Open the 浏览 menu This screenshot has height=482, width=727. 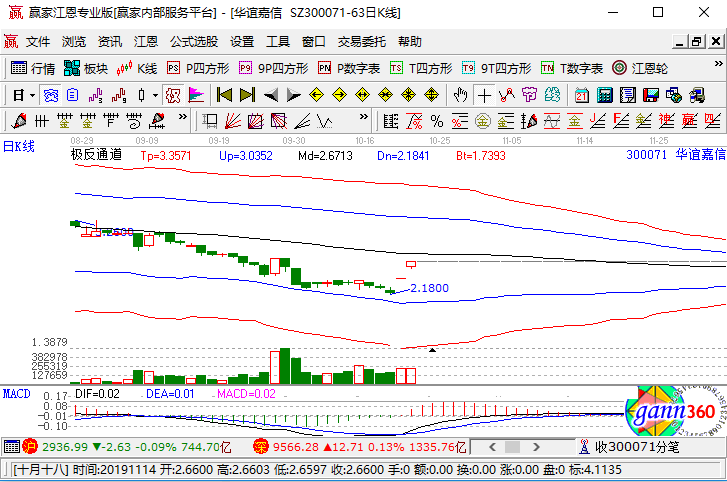pos(74,42)
